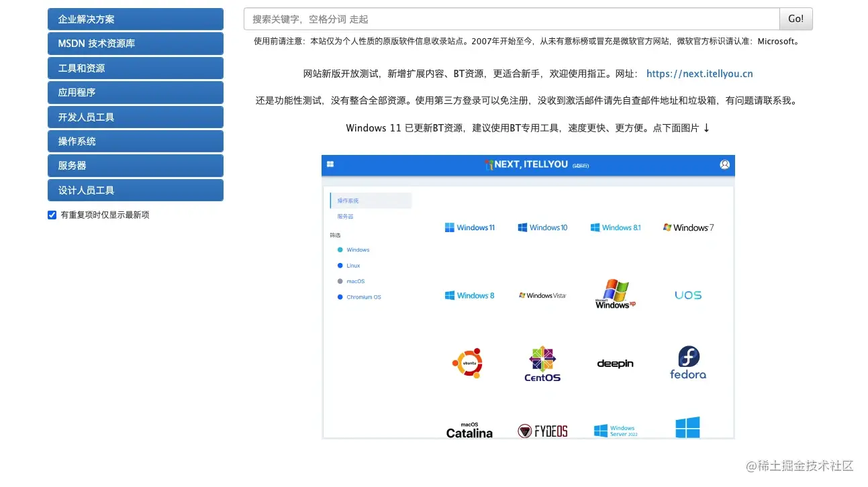Open the https://next.itellyou.cn link
Viewport: 868px width, 487px height.
[x=700, y=74]
